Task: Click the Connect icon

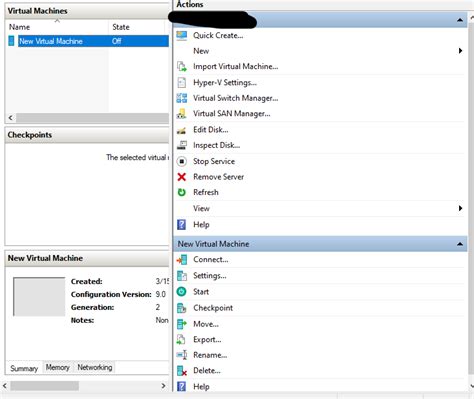Action: pyautogui.click(x=182, y=260)
